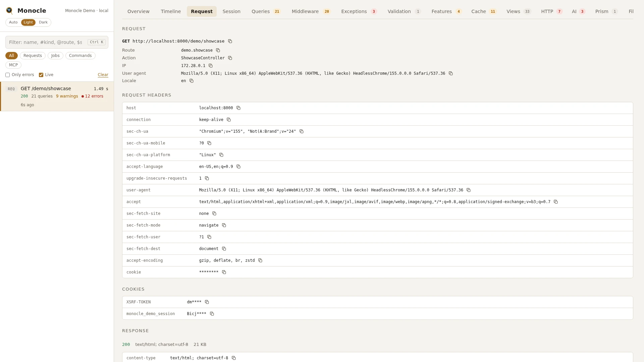The height and width of the screenshot is (362, 644).
Task: Copy the demo.showcase route value
Action: pos(218,50)
